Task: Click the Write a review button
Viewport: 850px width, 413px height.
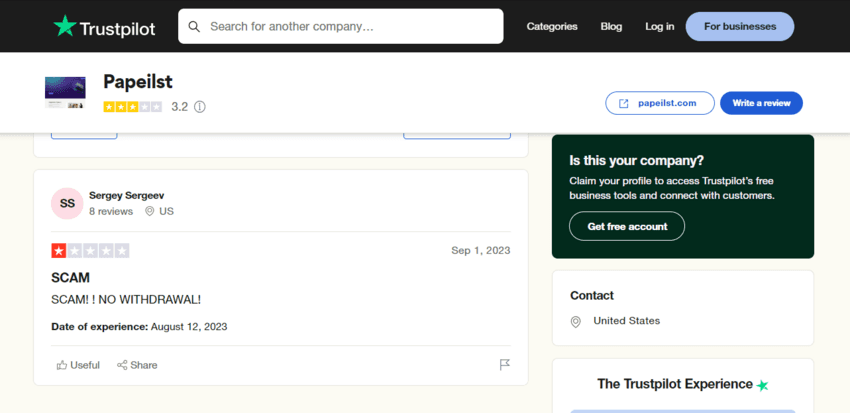Action: pyautogui.click(x=761, y=103)
